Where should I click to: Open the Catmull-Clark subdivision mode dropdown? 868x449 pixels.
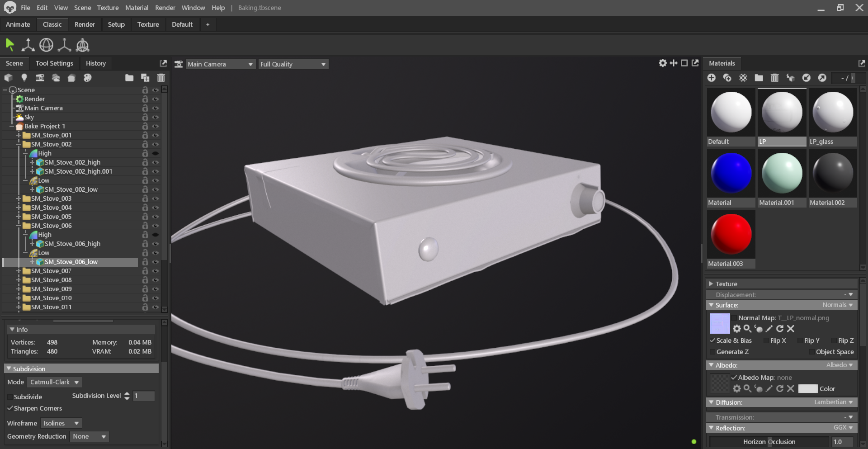54,382
